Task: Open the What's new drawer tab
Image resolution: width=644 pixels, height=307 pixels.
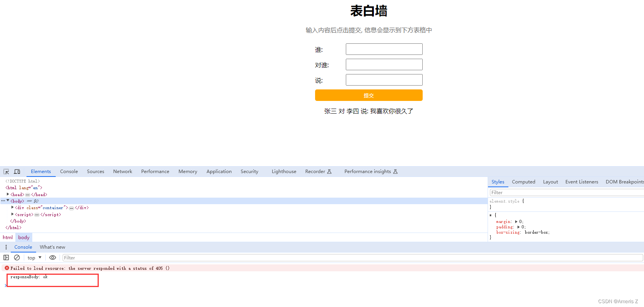Action: tap(52, 247)
